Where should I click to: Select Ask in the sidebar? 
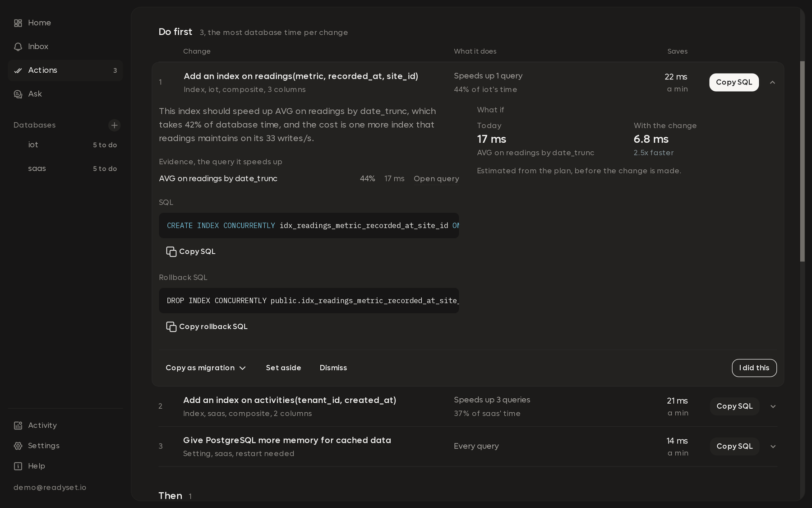pyautogui.click(x=65, y=94)
